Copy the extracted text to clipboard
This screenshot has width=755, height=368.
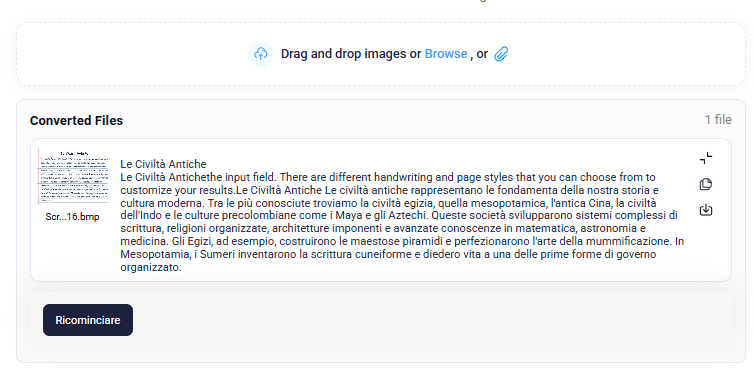(705, 184)
